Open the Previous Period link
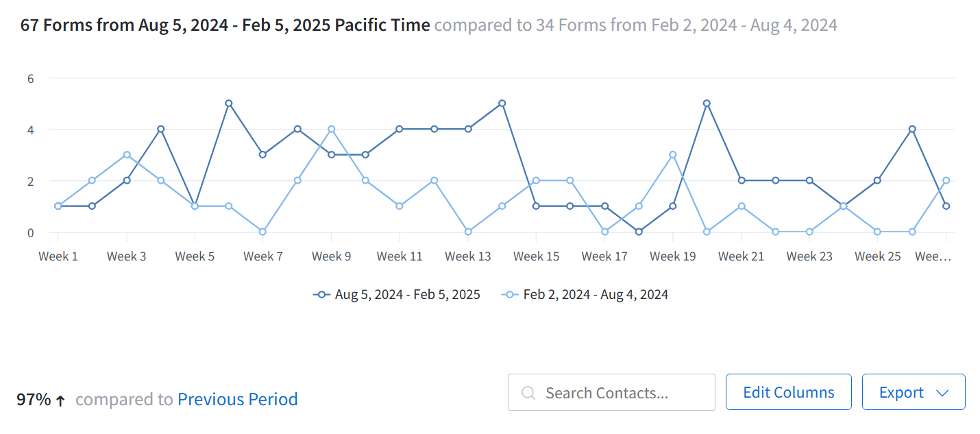 coord(238,399)
